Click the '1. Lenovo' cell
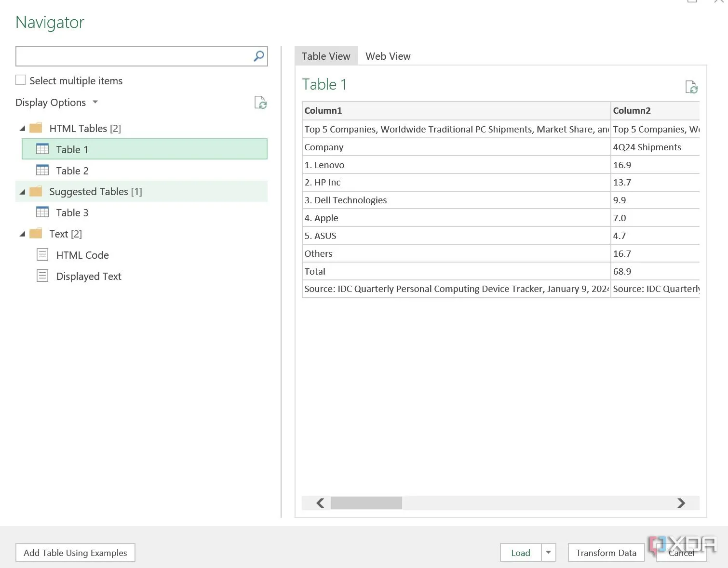The height and width of the screenshot is (568, 728). pos(456,165)
